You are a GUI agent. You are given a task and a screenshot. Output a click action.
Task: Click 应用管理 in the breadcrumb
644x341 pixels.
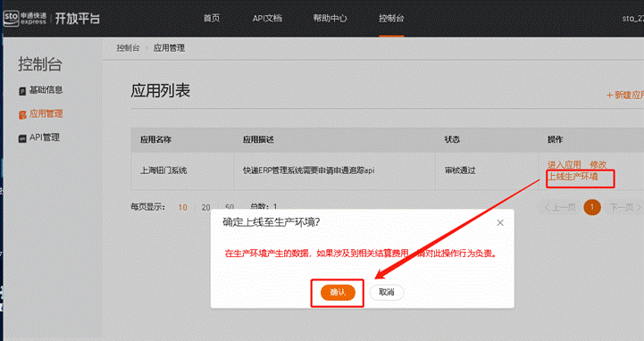169,48
